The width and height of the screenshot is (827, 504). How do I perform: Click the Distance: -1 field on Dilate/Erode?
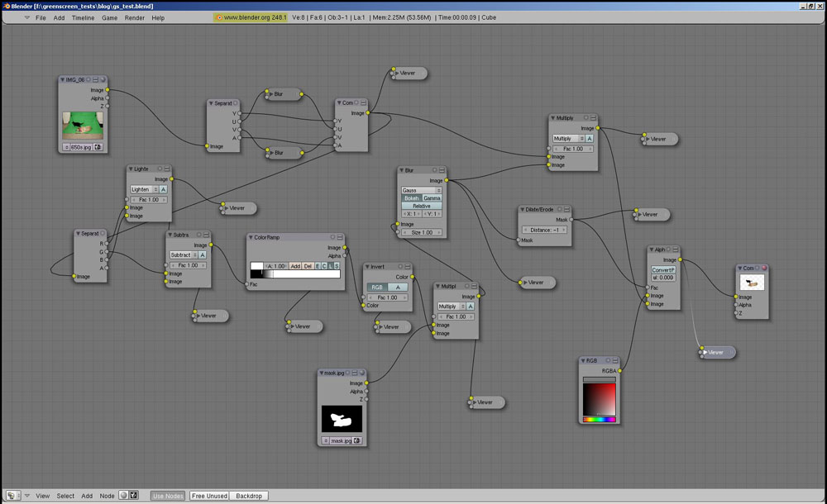coord(544,230)
